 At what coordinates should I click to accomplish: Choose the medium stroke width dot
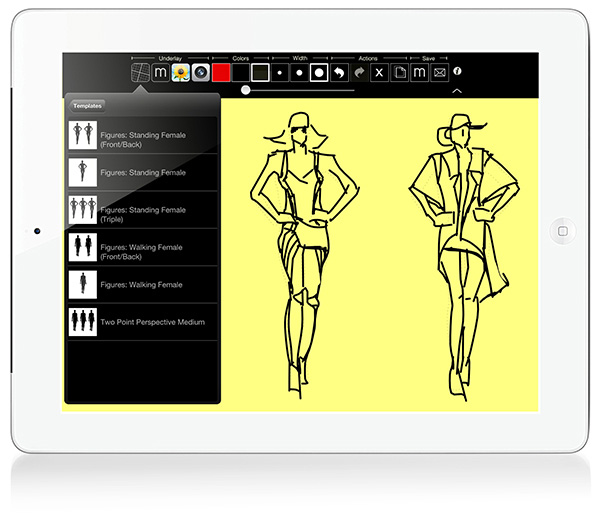point(300,73)
